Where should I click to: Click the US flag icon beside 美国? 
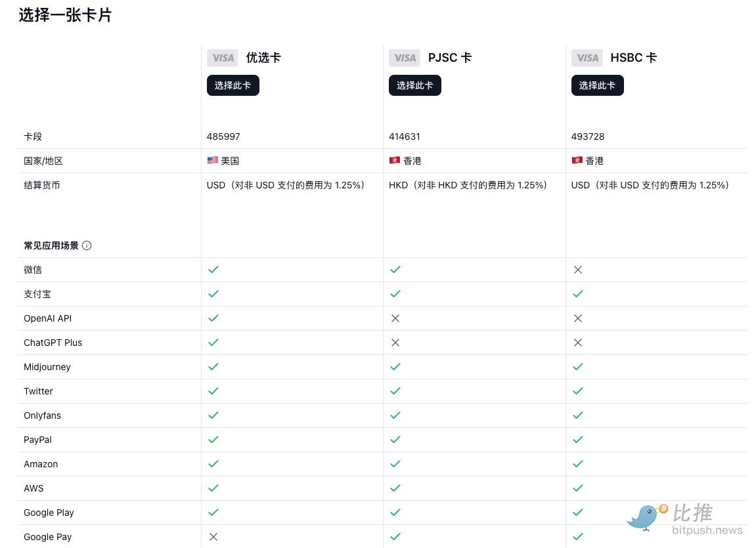212,161
